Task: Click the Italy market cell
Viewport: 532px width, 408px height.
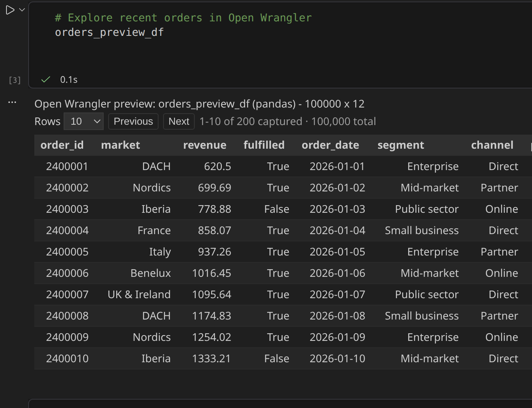Action: (160, 252)
